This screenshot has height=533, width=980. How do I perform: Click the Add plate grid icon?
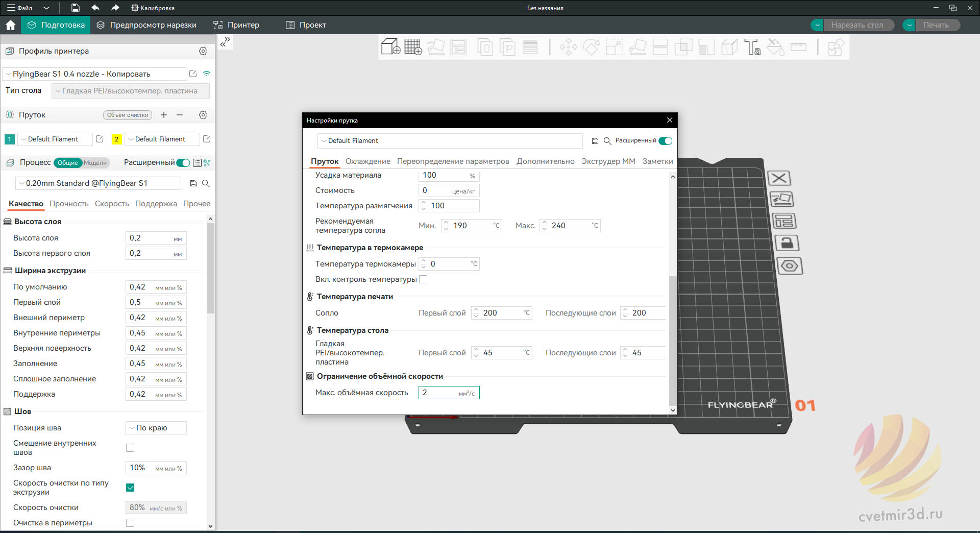tap(413, 47)
